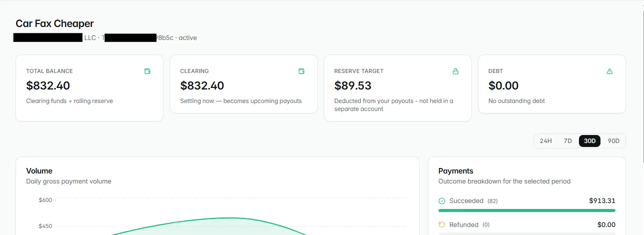Click the warning triangle icon in Debt card

(x=609, y=71)
